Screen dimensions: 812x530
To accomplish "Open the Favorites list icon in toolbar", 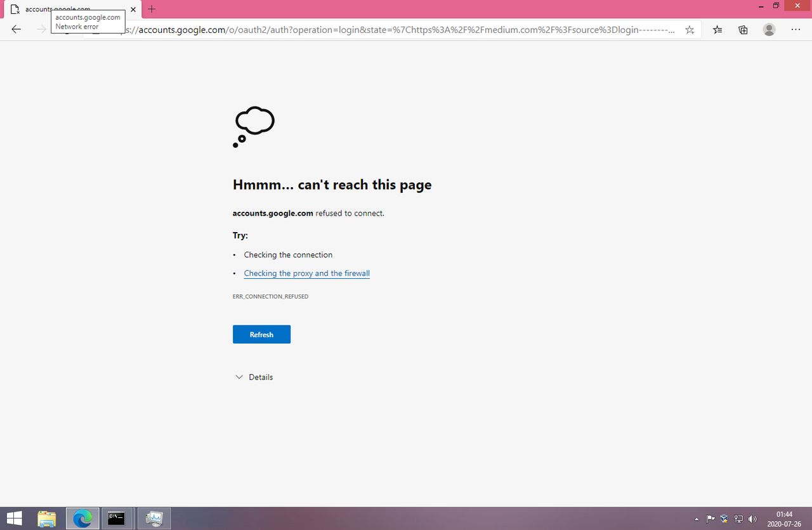I will [717, 29].
